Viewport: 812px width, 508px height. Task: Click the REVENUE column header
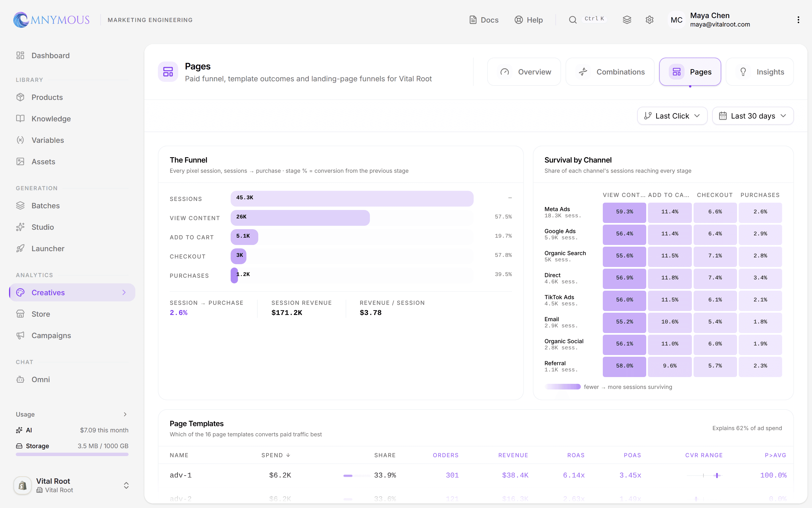click(x=513, y=455)
